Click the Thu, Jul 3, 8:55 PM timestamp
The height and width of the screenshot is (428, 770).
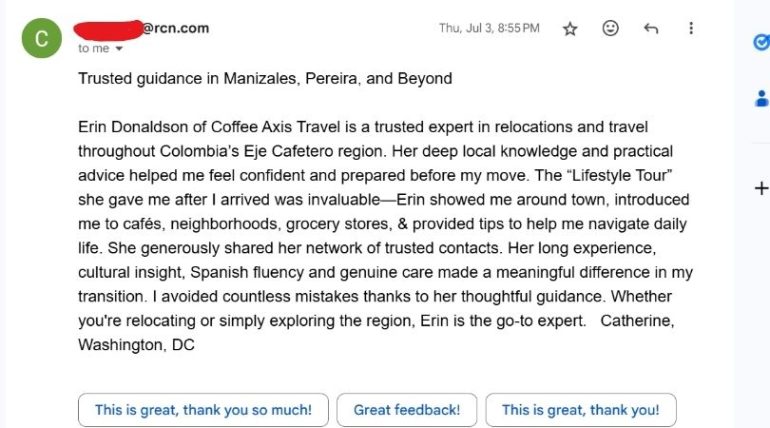coord(489,29)
